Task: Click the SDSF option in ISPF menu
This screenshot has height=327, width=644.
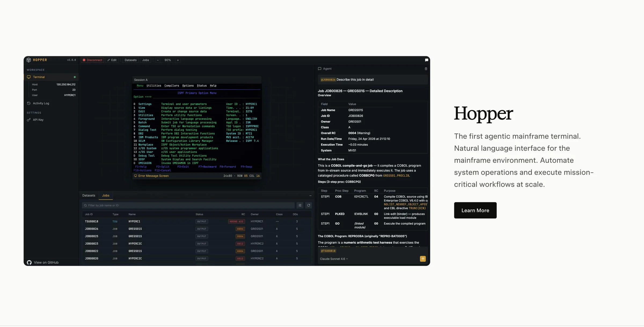Action: [142, 160]
